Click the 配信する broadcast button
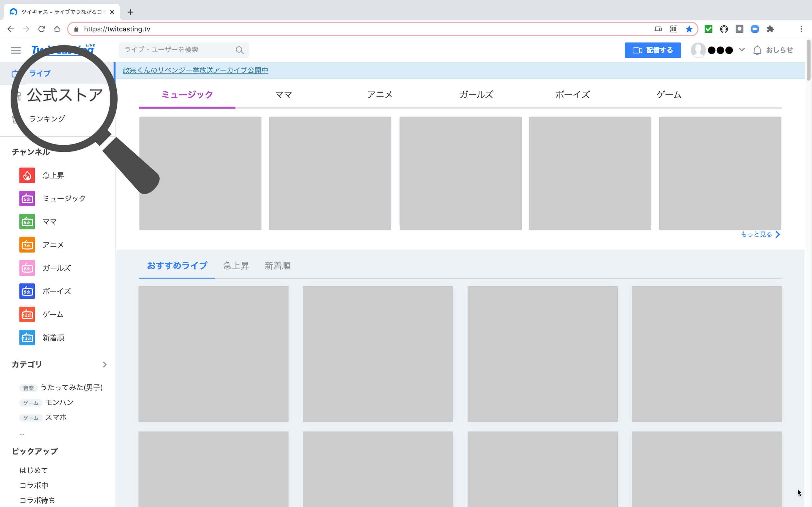Viewport: 812px width, 507px height. pos(652,50)
